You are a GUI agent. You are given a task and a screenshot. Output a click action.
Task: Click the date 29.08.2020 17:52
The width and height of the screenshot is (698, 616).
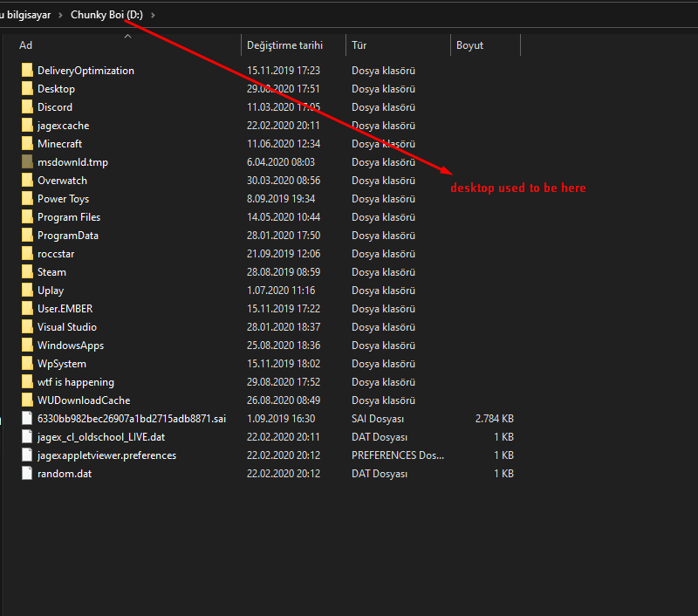(x=284, y=382)
